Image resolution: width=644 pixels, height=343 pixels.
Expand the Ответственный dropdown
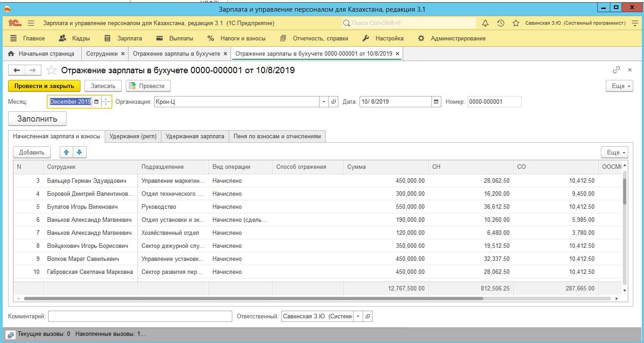(x=358, y=317)
